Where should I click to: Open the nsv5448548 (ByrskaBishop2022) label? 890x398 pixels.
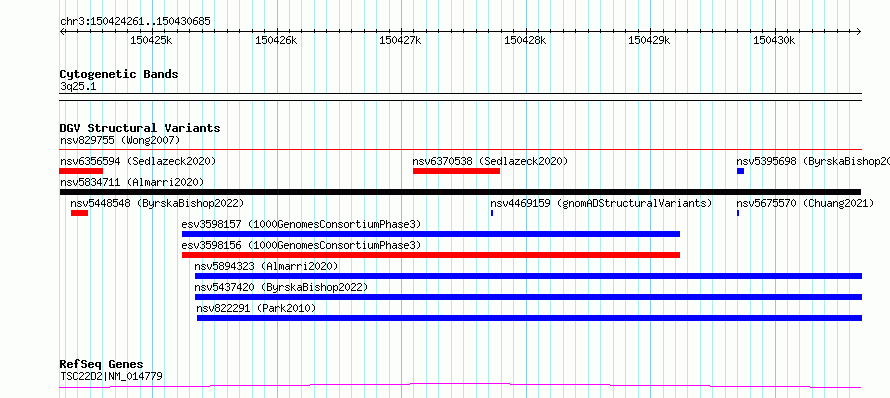point(157,203)
